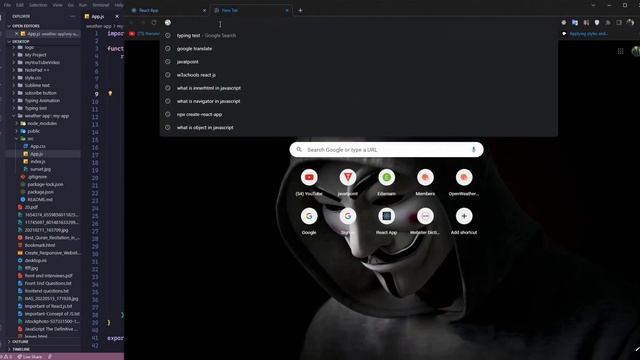
Task: Select suggestion 'what is object in javascript'
Action: click(359, 127)
